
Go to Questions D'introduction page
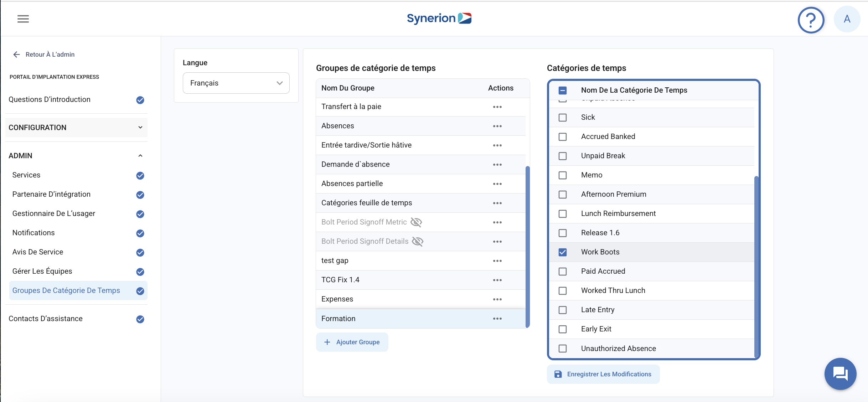76,100
